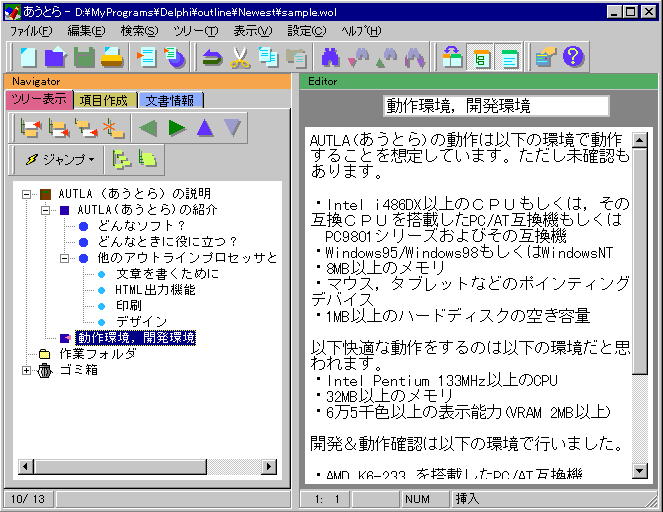Click the editor scrollbar up arrow

tap(640, 140)
